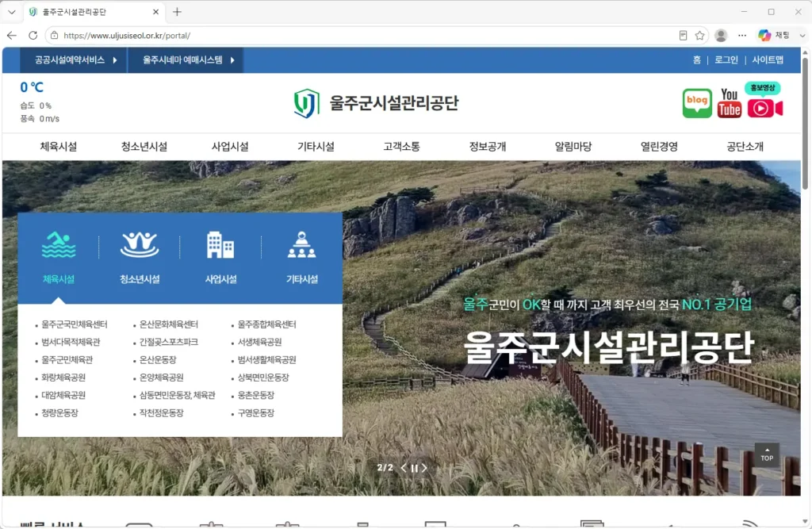Open 화랑체육공원 facility link
This screenshot has height=529, width=812.
[x=63, y=378]
